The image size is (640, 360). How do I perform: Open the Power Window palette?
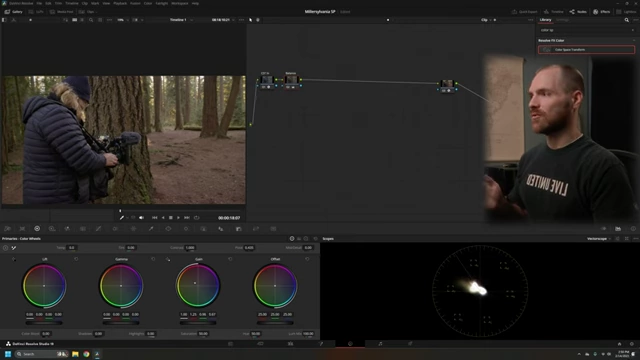[168, 229]
